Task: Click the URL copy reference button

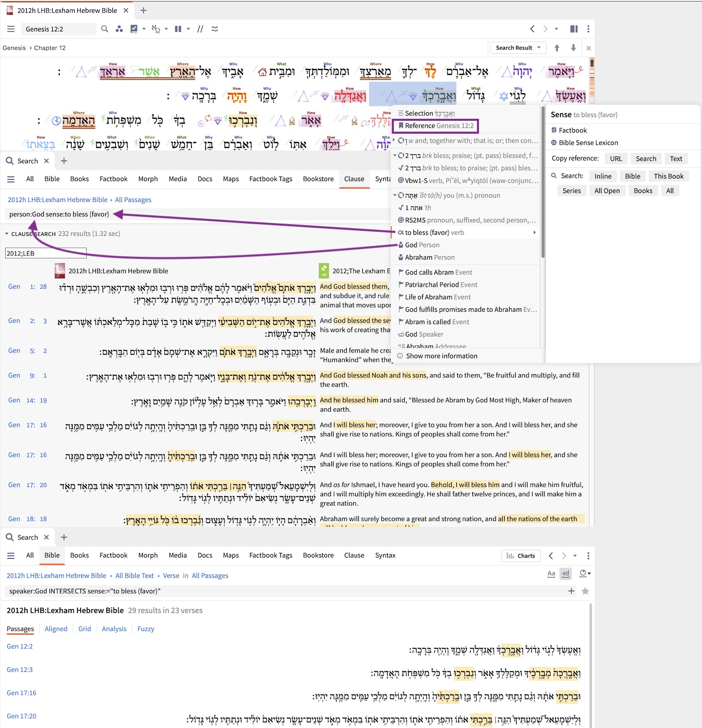Action: tap(616, 159)
